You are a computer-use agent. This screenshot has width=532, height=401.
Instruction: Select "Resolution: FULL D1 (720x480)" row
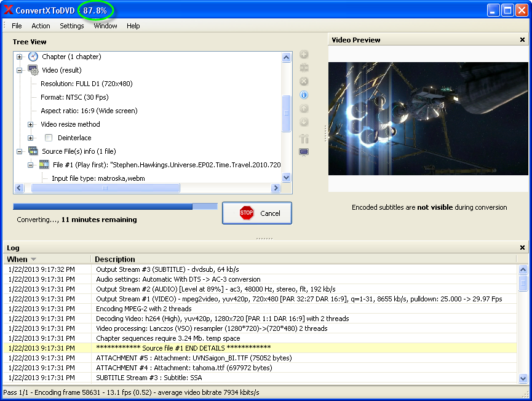[x=87, y=84]
